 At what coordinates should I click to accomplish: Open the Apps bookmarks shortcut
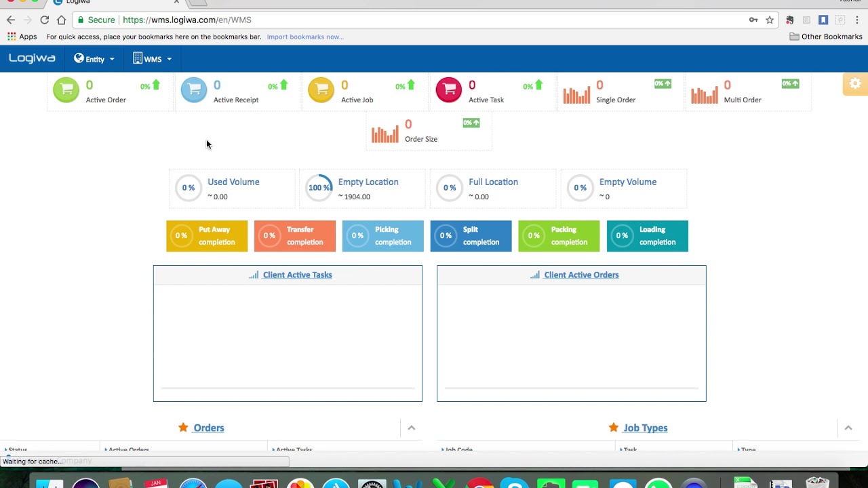[22, 37]
